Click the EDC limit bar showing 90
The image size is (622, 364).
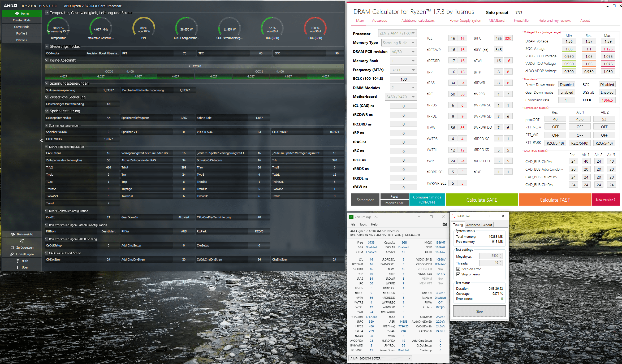click(x=309, y=53)
